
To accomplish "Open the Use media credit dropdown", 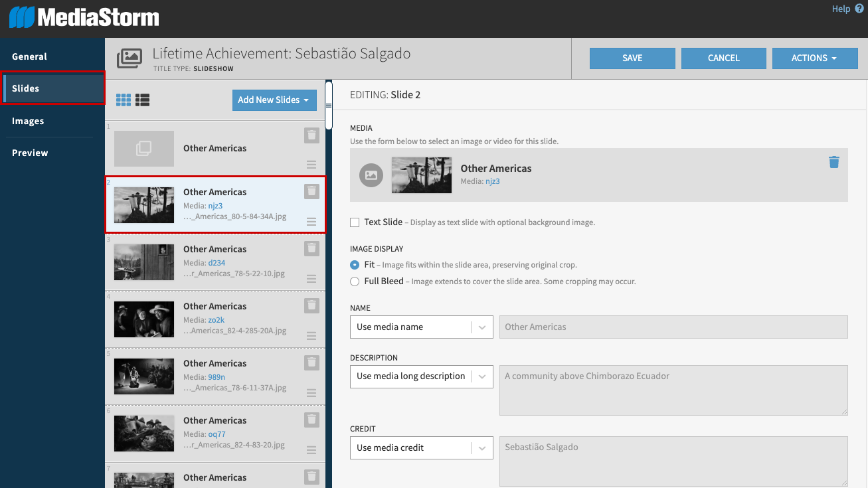I will [x=421, y=447].
